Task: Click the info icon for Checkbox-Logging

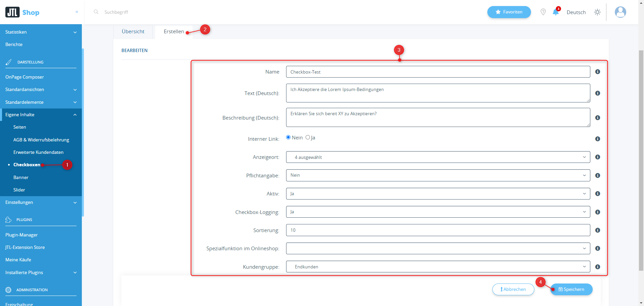Action: pyautogui.click(x=598, y=212)
